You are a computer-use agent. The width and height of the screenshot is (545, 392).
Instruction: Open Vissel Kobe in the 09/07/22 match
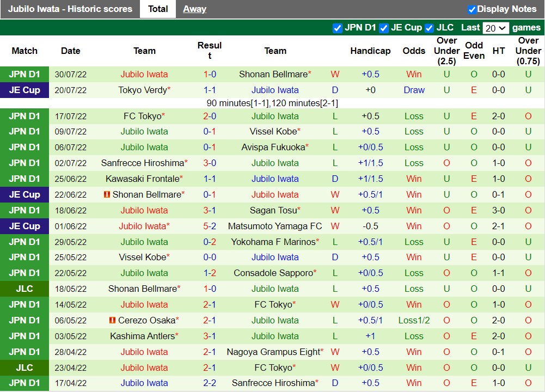click(x=273, y=132)
